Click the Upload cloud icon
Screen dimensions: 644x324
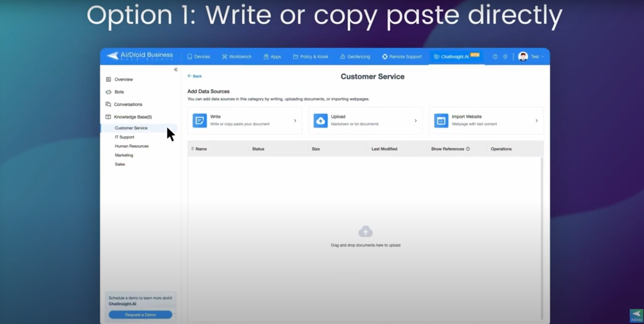point(321,121)
